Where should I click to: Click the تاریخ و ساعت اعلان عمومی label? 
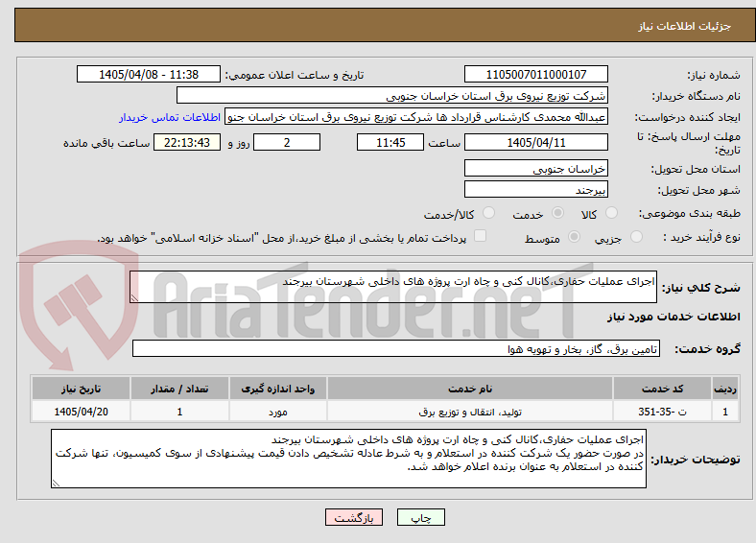point(295,75)
